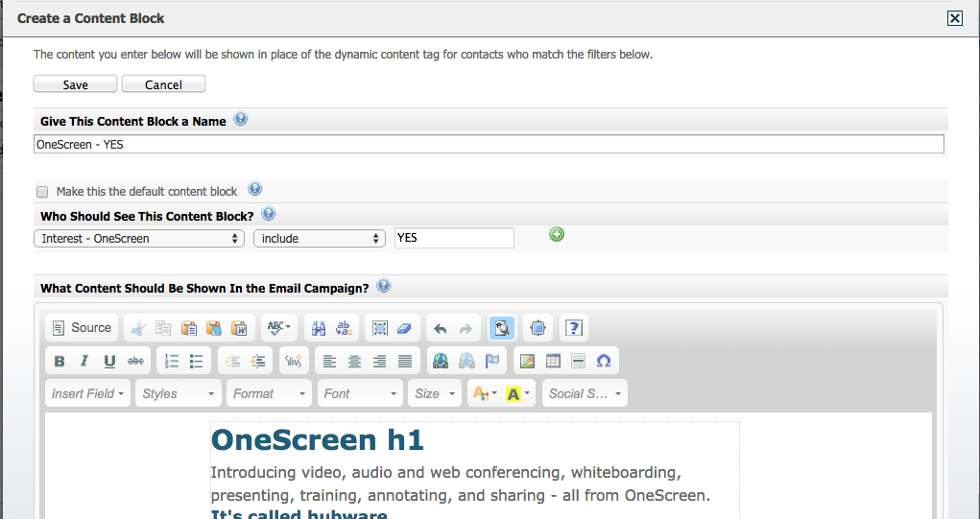
Task: Click the Save button
Action: coord(75,84)
